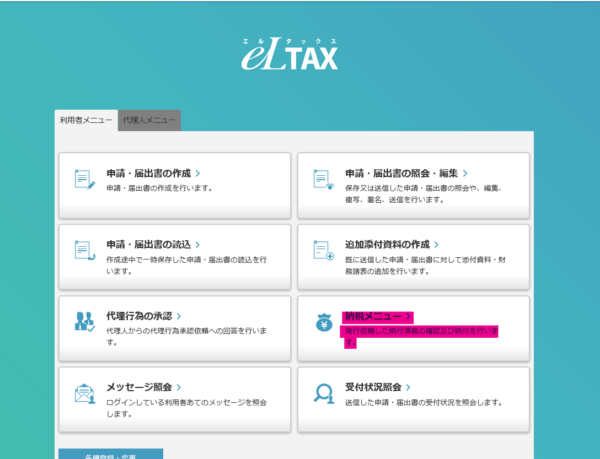This screenshot has width=600, height=459.
Task: Select the 利用者メニュー tab
Action: point(86,120)
